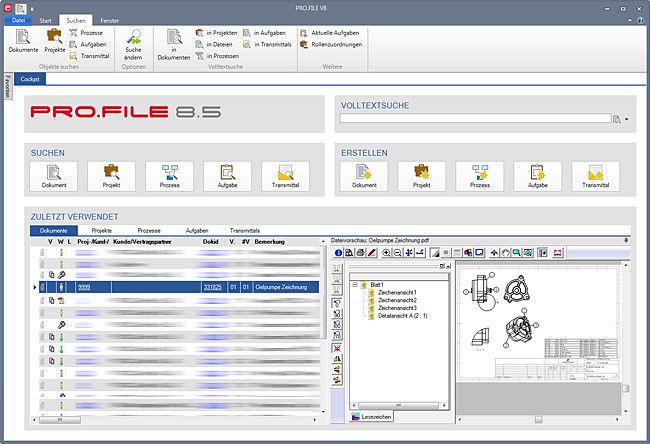This screenshot has height=444, width=650.
Task: Click Dokument button under SUCHEN
Action: pos(53,177)
